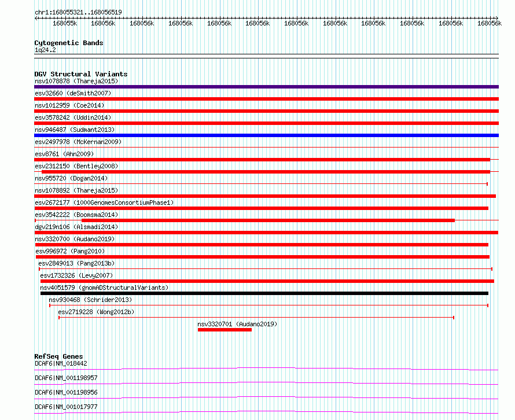
Task: Select DCAF6|NM_001198956 gene label
Action: (66, 392)
